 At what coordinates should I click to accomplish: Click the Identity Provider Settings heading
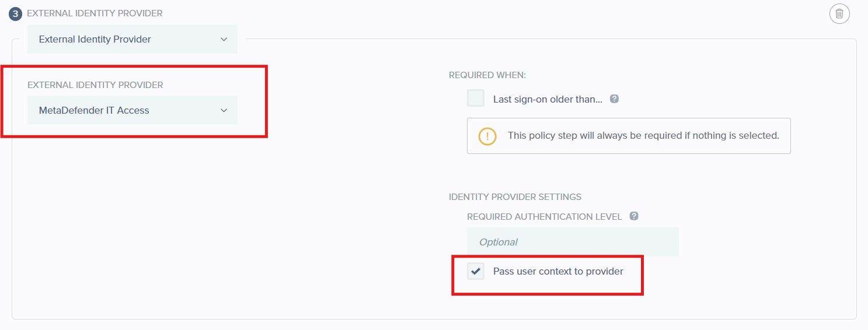coord(515,196)
